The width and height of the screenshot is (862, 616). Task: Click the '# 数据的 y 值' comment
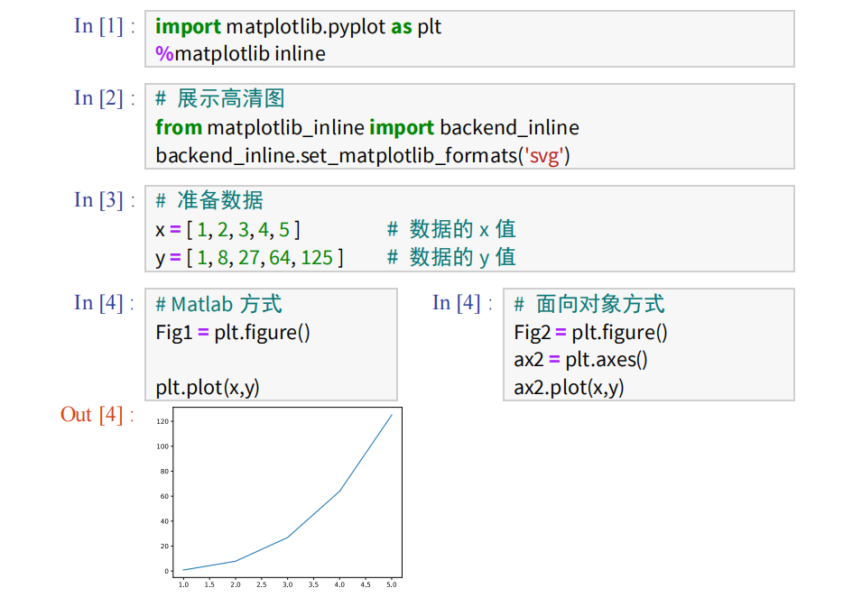click(x=451, y=257)
